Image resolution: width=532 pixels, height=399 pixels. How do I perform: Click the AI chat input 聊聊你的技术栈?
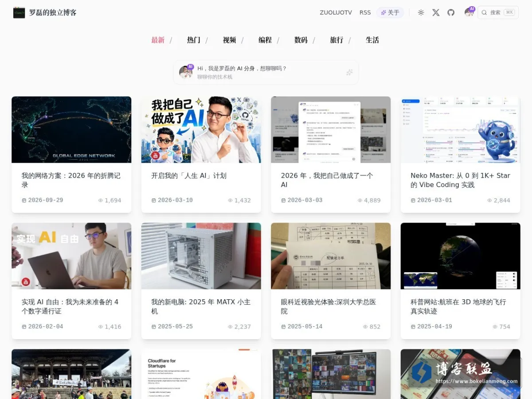click(215, 77)
